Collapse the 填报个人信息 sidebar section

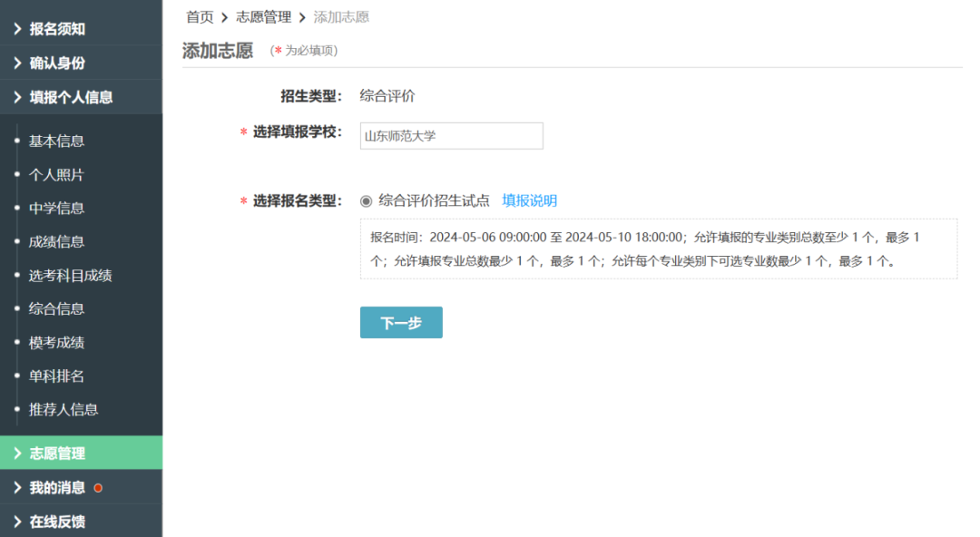point(71,97)
